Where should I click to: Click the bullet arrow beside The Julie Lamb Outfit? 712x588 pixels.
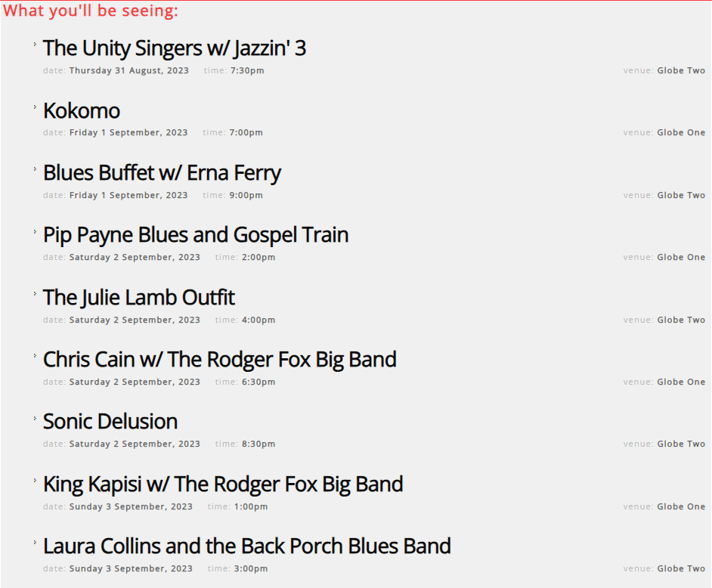click(35, 293)
